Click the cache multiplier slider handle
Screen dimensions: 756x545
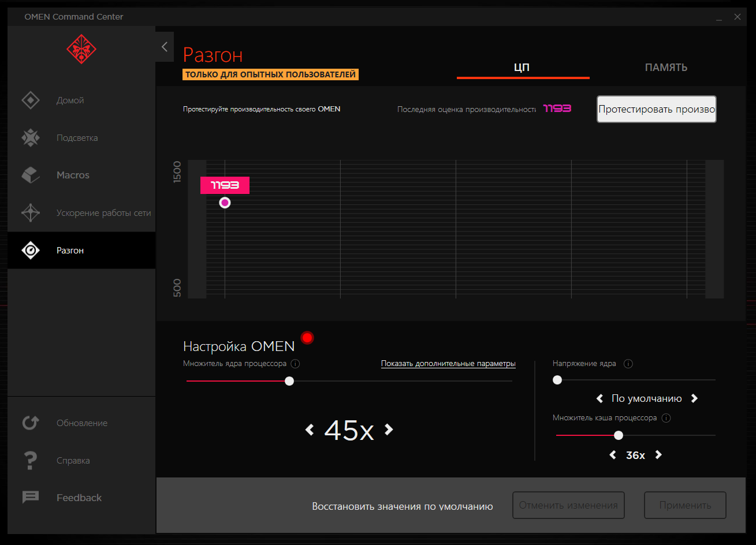point(619,435)
